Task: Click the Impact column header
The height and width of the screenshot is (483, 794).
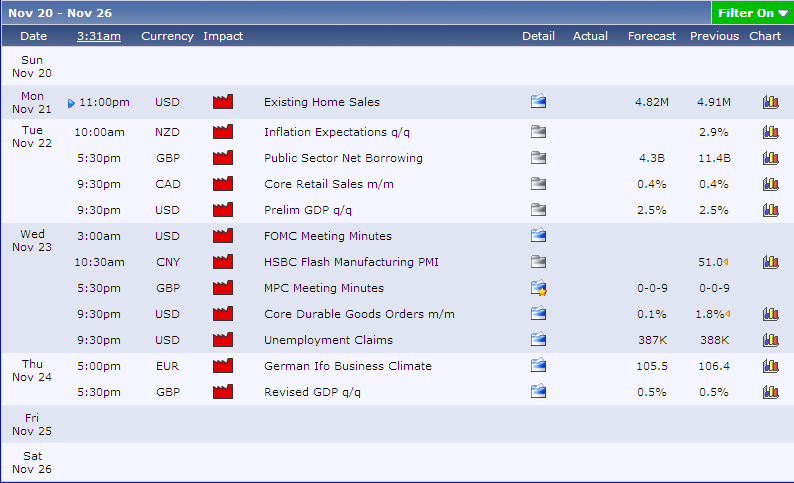Action: point(223,36)
